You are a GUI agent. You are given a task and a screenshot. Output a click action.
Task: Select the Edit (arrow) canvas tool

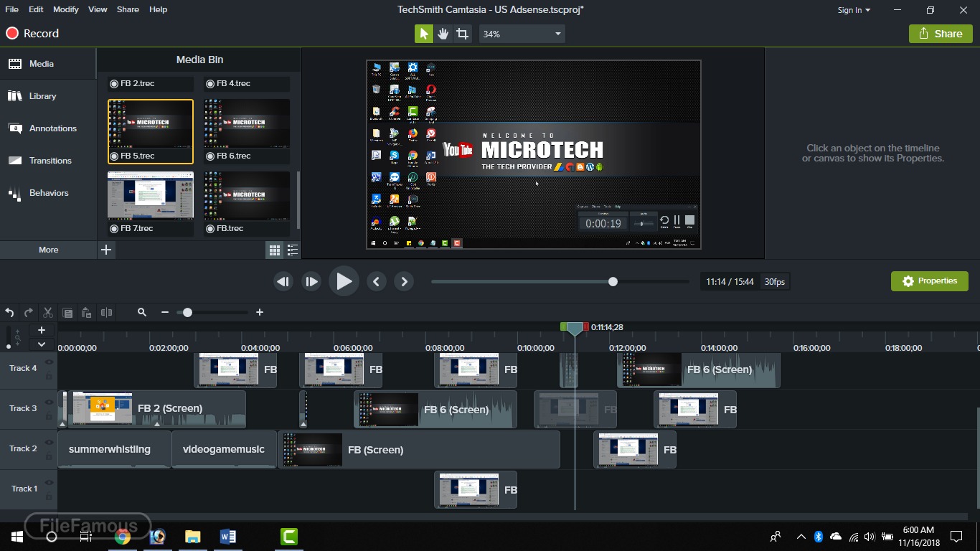424,34
